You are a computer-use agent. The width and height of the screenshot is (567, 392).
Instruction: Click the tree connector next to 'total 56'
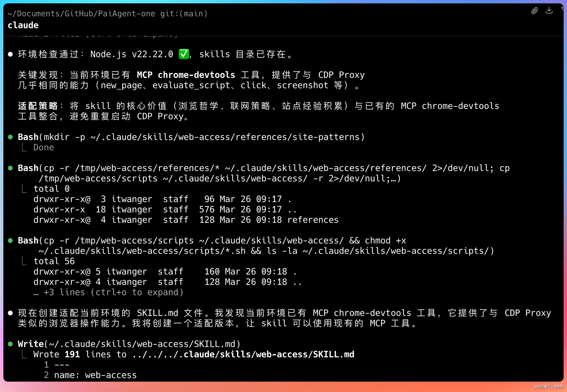24,261
